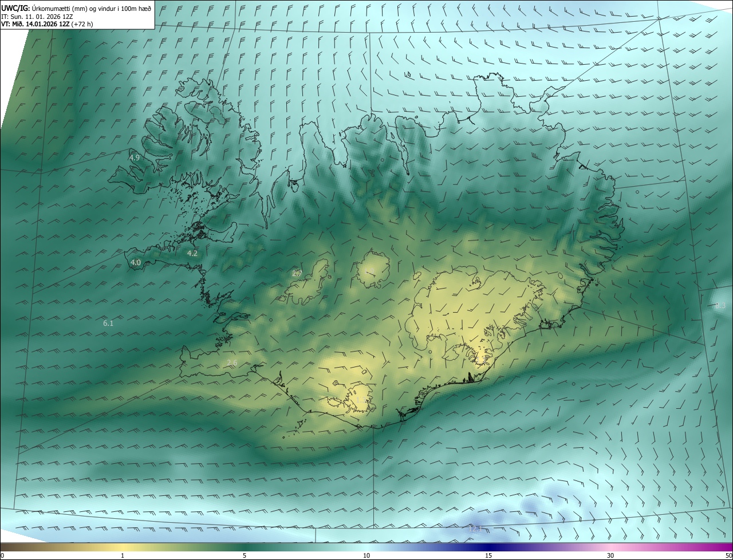Click the '50' tick label on the color scale
The height and width of the screenshot is (560, 733).
[x=728, y=556]
